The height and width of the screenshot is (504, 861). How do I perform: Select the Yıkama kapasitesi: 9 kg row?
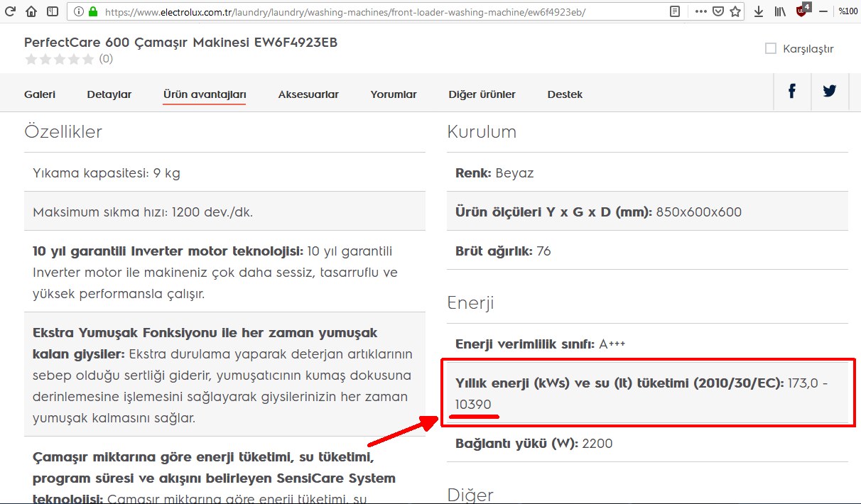tap(224, 172)
